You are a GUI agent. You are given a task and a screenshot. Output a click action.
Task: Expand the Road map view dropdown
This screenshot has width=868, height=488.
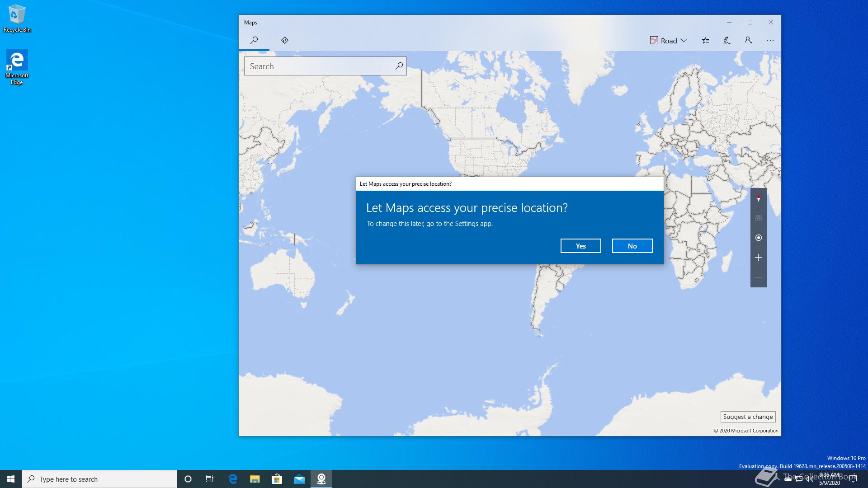tap(669, 41)
